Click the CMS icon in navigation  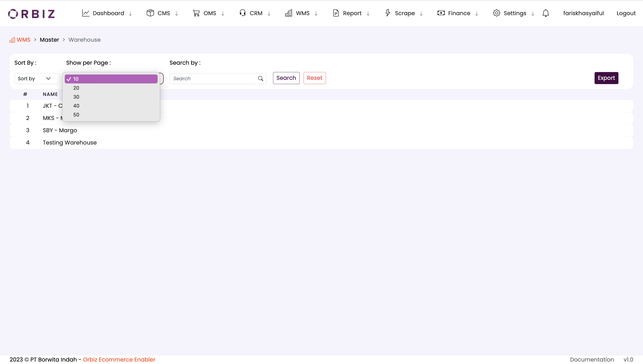pos(150,13)
